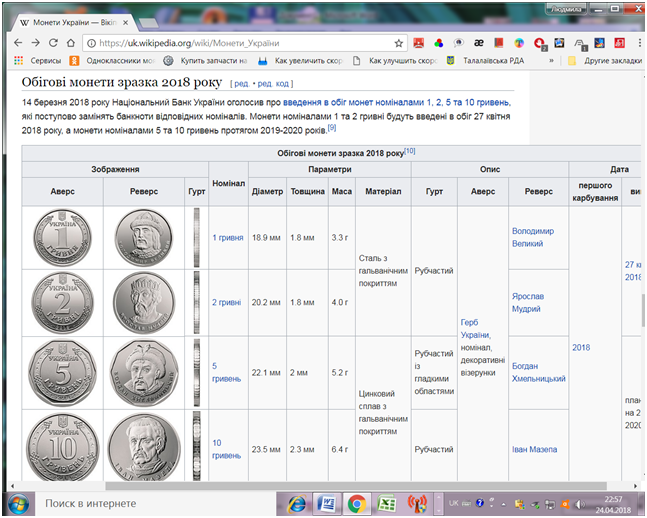Open the 'Герб України' link

tap(475, 329)
